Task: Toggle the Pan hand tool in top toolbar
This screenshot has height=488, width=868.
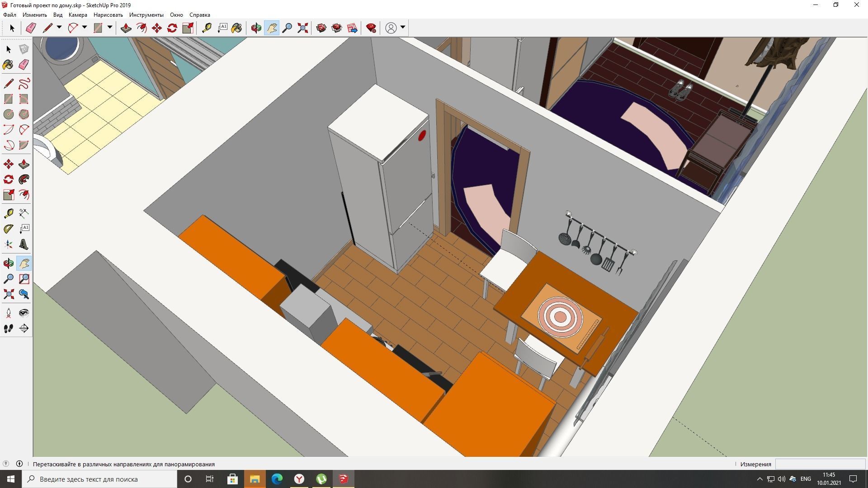Action: coord(272,28)
